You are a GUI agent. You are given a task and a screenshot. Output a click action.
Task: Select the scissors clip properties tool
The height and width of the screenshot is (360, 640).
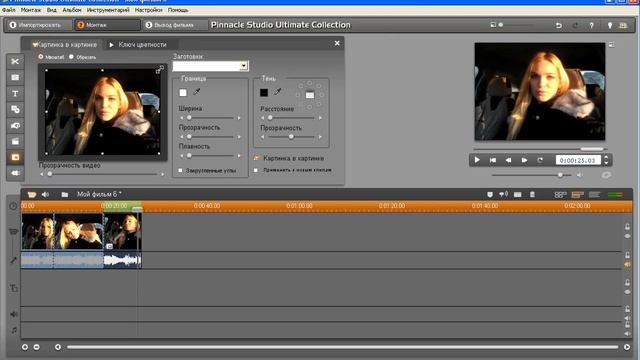15,62
